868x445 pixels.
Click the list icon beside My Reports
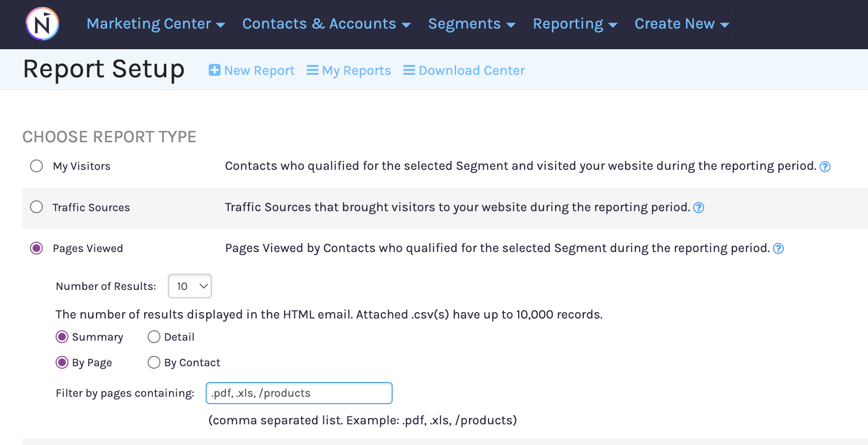click(312, 70)
